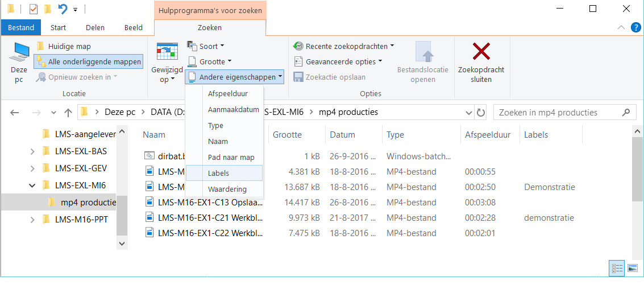Click the Properties quick access icon
This screenshot has height=293, width=644.
34,9
